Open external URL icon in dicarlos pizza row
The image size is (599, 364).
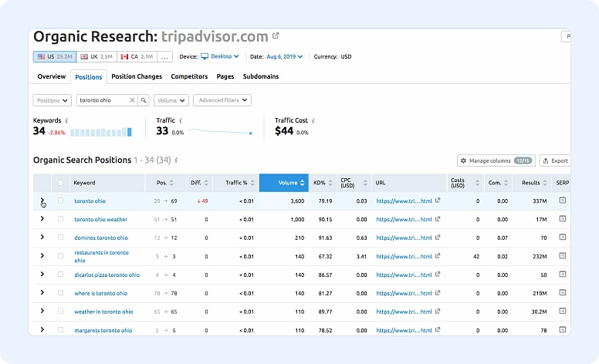click(x=438, y=274)
